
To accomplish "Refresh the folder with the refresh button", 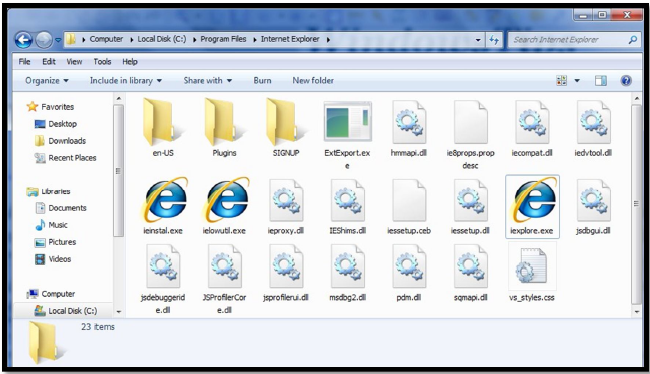I will [x=494, y=40].
